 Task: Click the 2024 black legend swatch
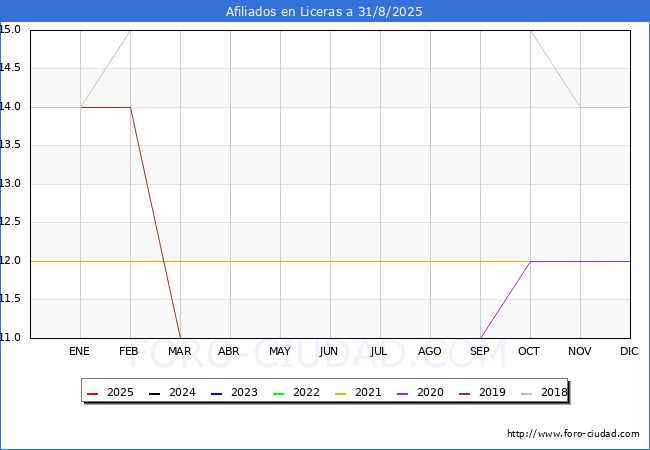pos(154,393)
